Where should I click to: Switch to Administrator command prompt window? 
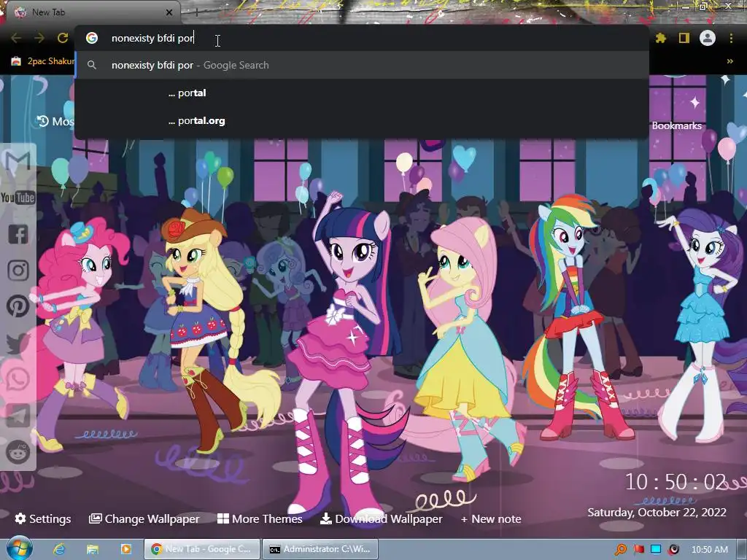click(320, 549)
